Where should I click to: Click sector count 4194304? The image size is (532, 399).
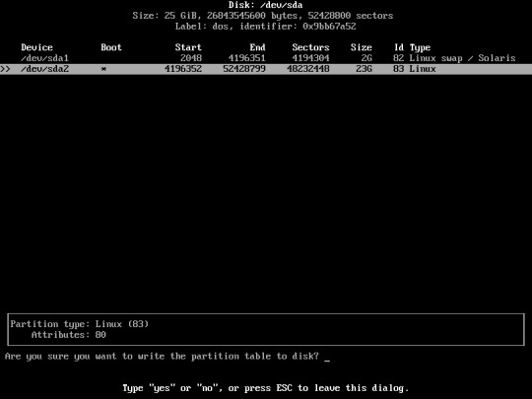coord(310,58)
